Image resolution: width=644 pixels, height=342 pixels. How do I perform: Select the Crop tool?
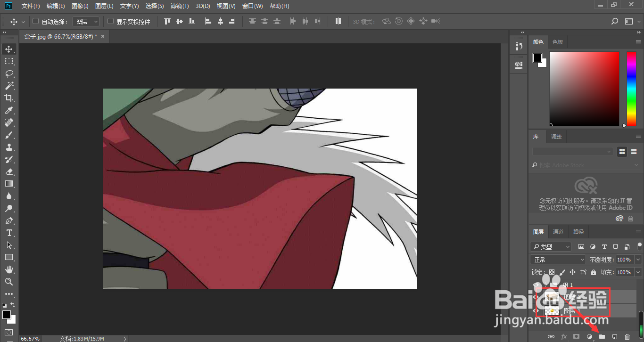[x=9, y=98]
